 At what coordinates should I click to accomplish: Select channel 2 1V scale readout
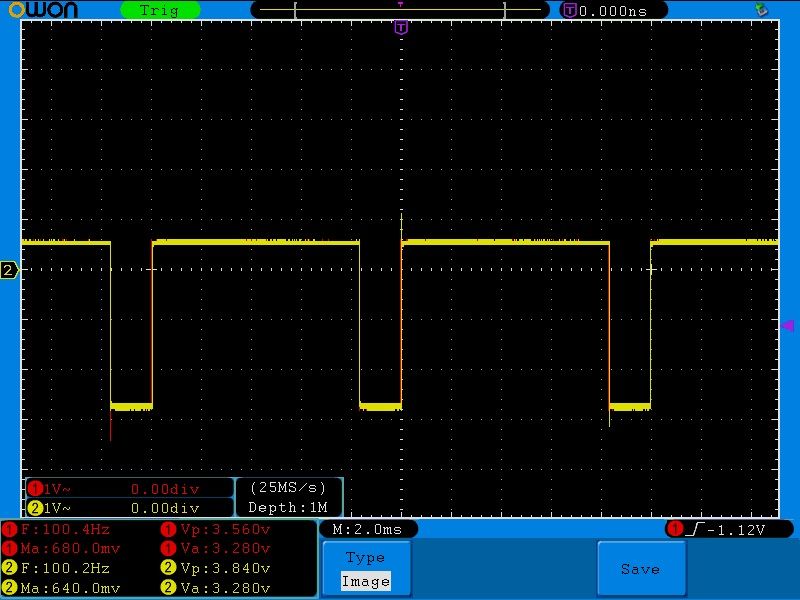pyautogui.click(x=57, y=508)
